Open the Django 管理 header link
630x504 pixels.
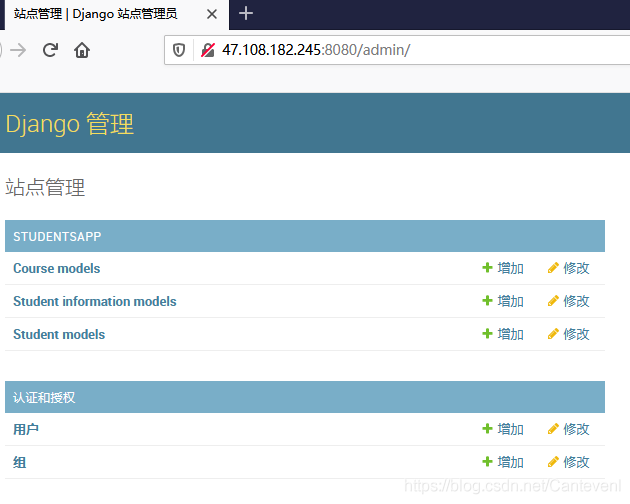[70, 123]
